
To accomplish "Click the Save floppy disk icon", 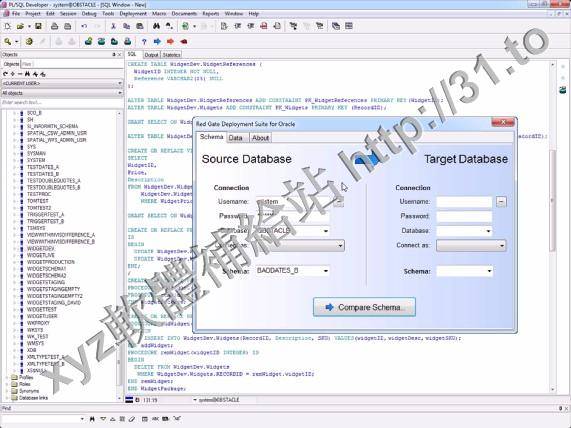I will click(38, 26).
